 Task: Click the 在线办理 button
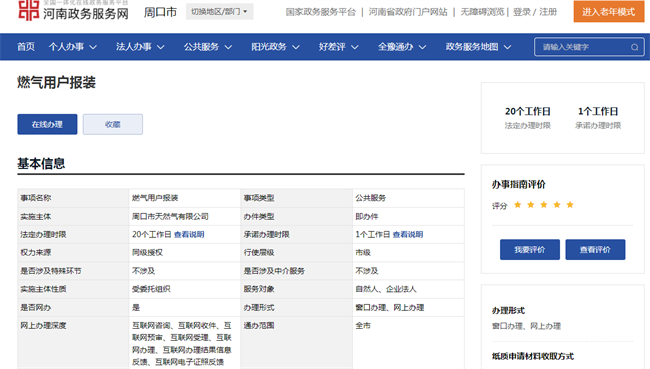pyautogui.click(x=47, y=124)
